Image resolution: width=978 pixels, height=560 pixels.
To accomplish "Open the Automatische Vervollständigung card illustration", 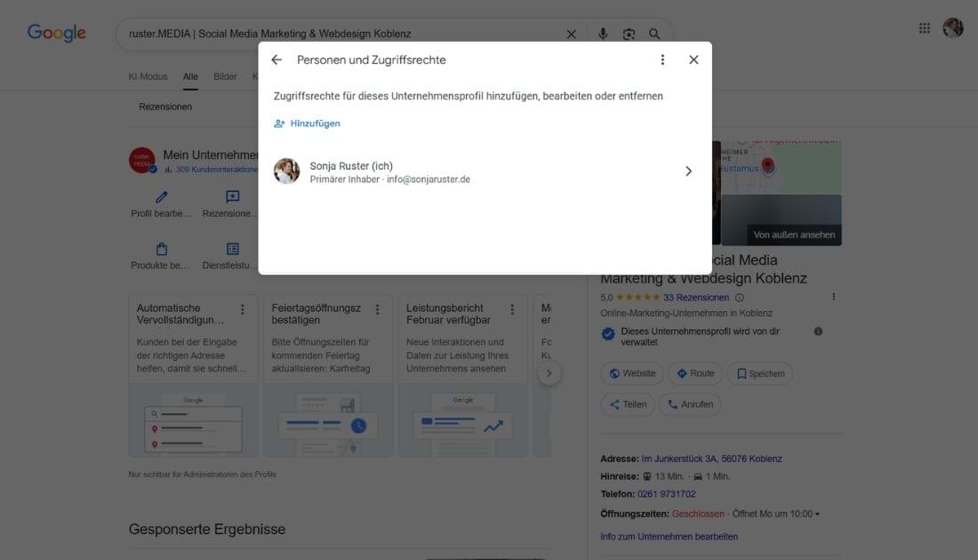I will coord(193,420).
